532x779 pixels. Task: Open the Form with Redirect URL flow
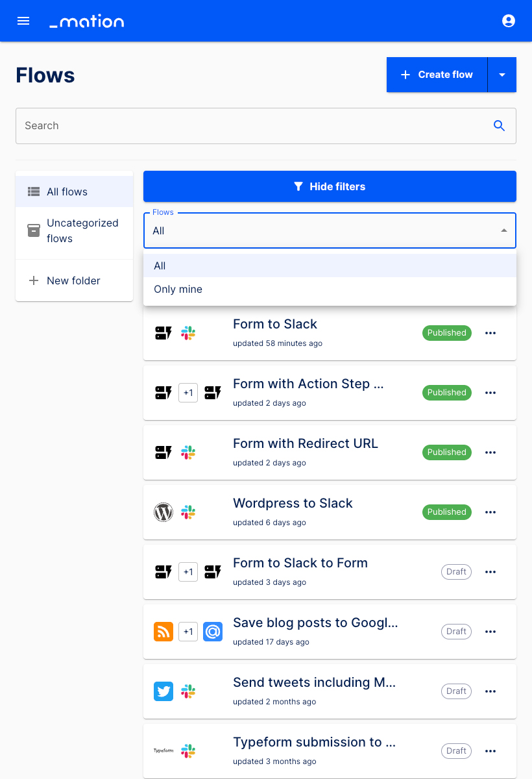pyautogui.click(x=305, y=444)
